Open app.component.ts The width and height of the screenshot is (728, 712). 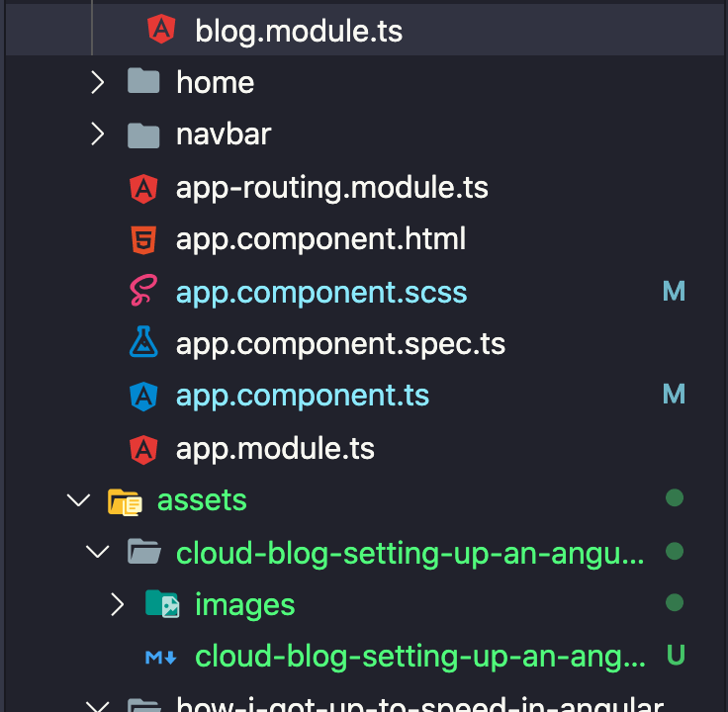click(303, 396)
